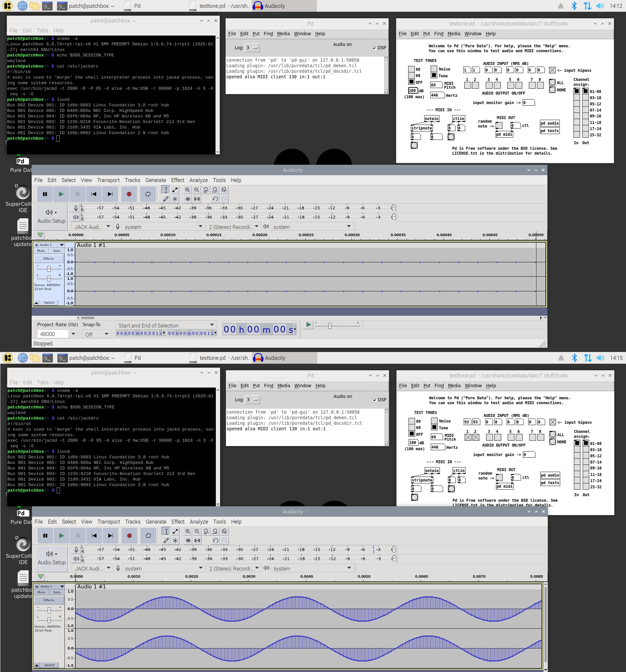Open Media menu in 14:12 Pd window
626x672 pixels.
click(x=283, y=34)
